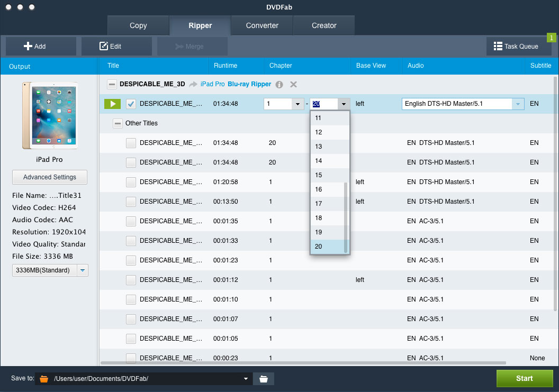This screenshot has width=559, height=392.
Task: Select chapter 15 in the list
Action: tap(328, 175)
